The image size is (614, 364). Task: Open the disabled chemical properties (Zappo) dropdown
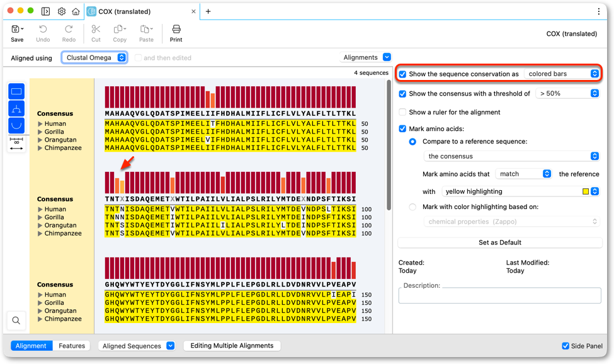click(512, 222)
